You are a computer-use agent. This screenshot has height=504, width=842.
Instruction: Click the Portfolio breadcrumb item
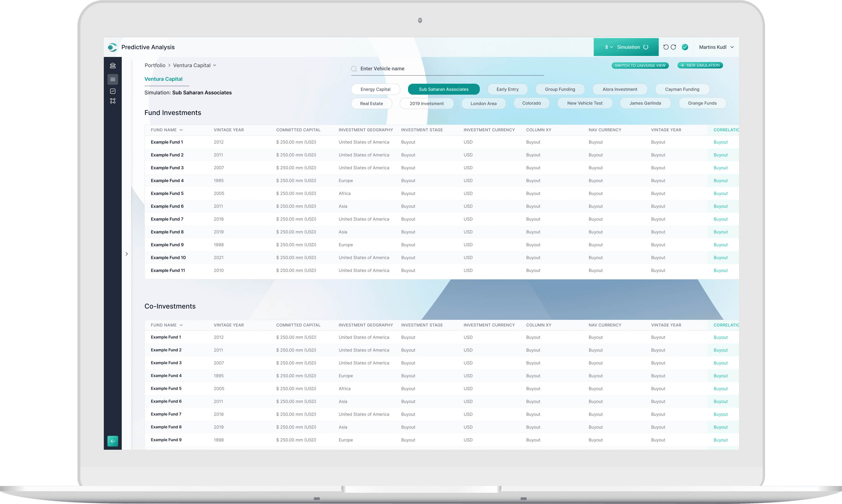coord(155,65)
